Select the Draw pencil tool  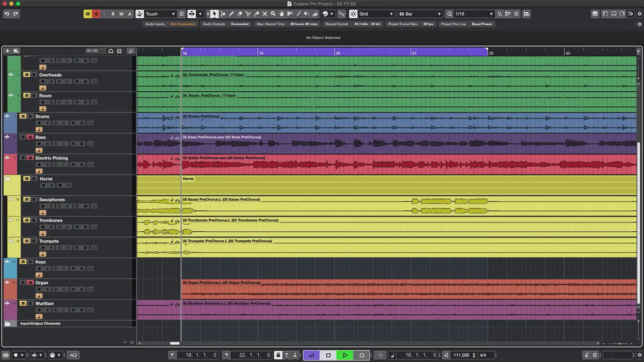coord(231,14)
